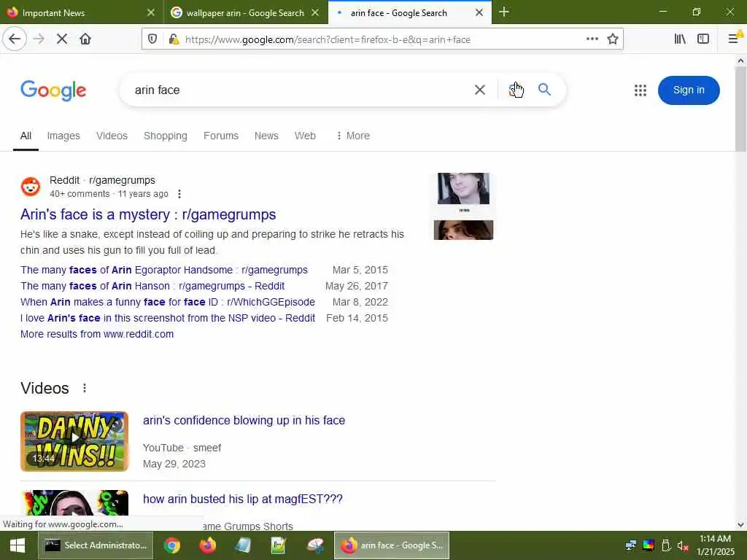The width and height of the screenshot is (747, 560).
Task: Click the taskbar volume muted icon
Action: [x=683, y=545]
